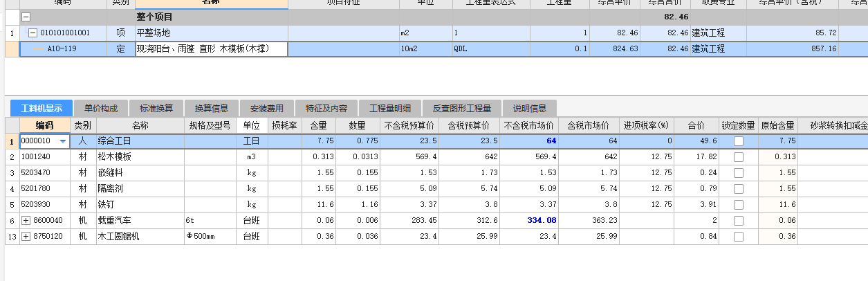Click the 含税预算价 column header
This screenshot has width=868, height=281.
tap(469, 125)
